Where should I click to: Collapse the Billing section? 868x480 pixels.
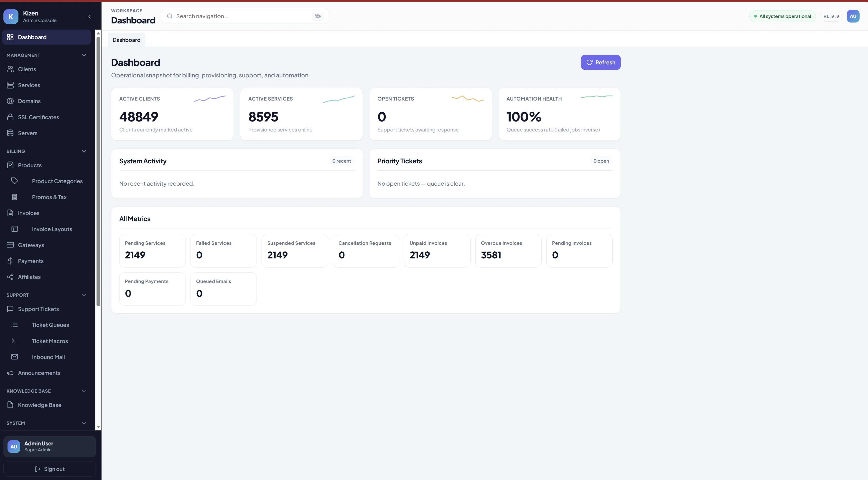[x=84, y=151]
